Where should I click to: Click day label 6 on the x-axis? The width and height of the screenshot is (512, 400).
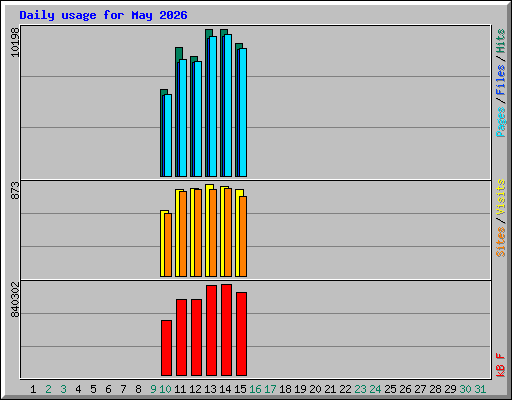click(x=108, y=389)
